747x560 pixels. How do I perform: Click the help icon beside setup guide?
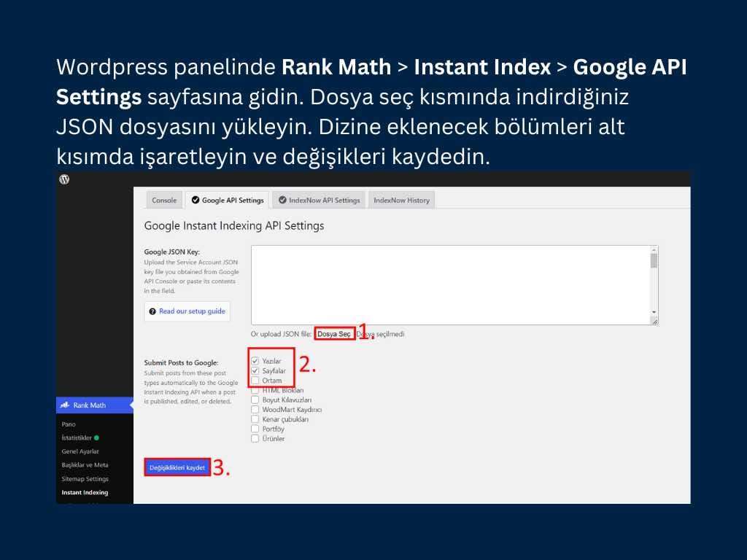click(x=152, y=311)
